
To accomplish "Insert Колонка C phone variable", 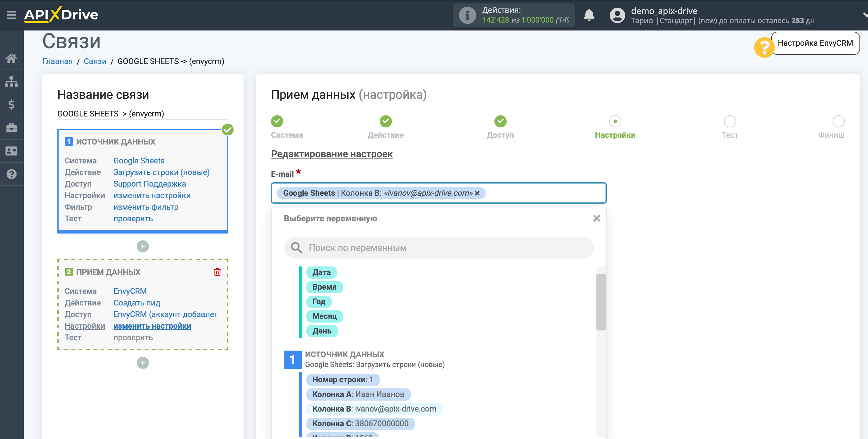I will [360, 423].
